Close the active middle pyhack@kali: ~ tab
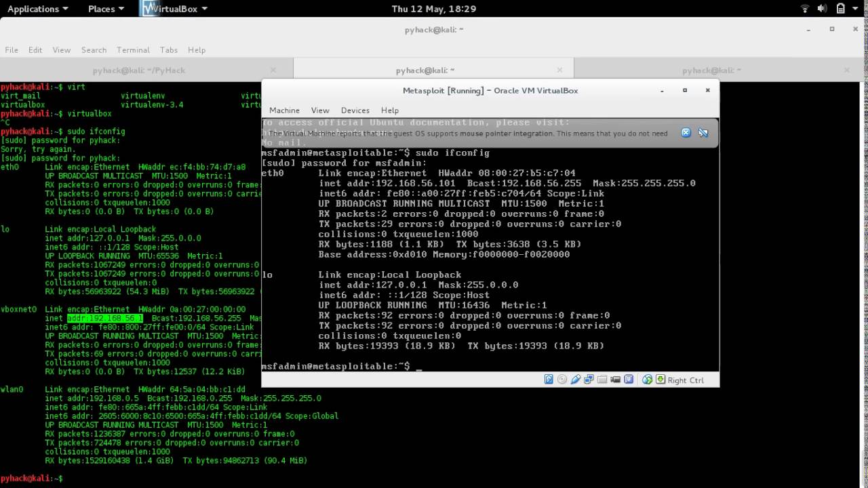 (559, 70)
